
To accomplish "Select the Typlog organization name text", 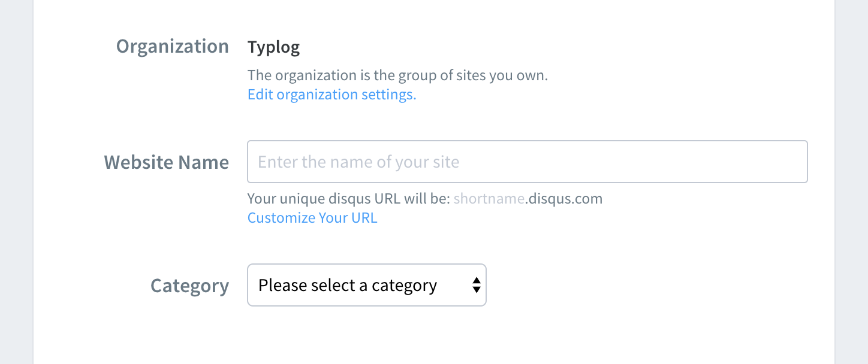I will pyautogui.click(x=273, y=47).
